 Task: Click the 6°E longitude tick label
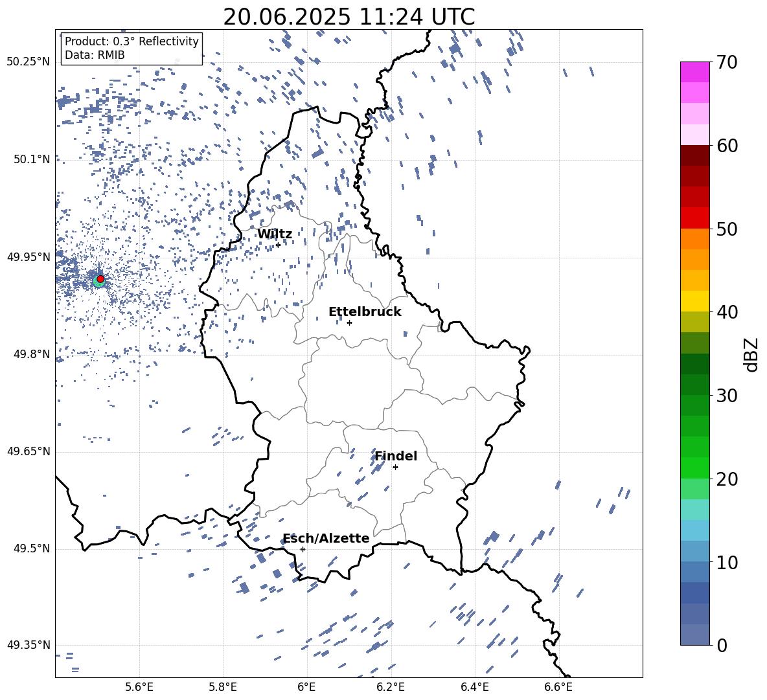pyautogui.click(x=306, y=688)
